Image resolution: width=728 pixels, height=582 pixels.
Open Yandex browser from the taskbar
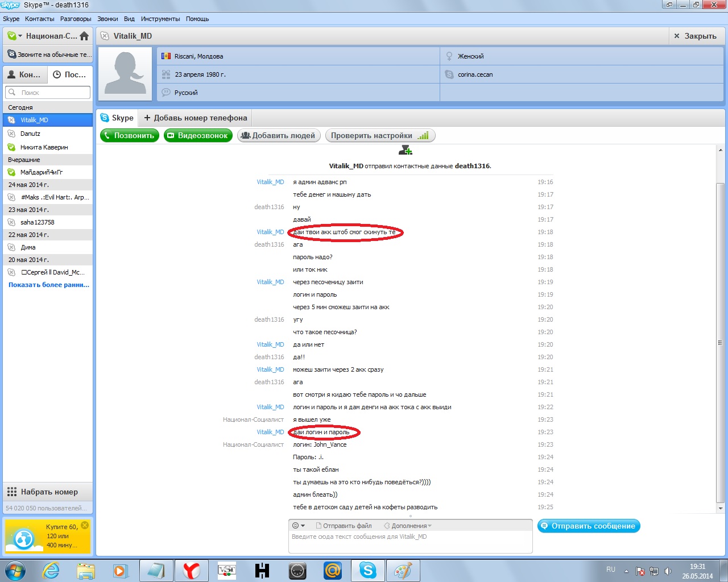click(192, 570)
